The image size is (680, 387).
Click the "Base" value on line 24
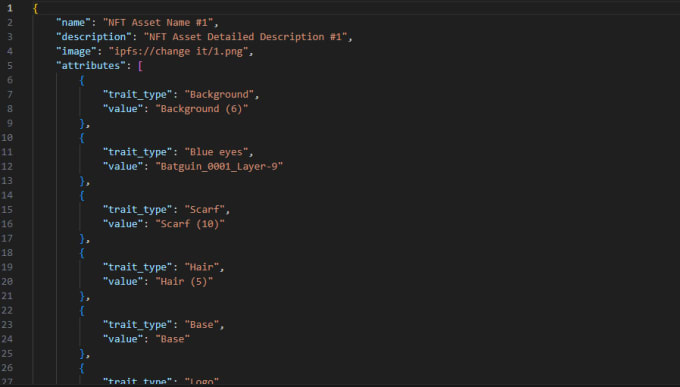(172, 339)
